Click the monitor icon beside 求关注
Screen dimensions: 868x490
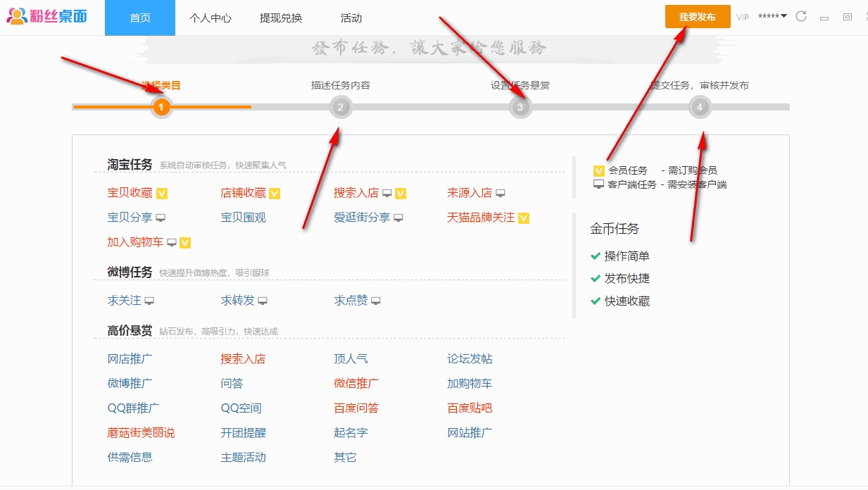149,301
